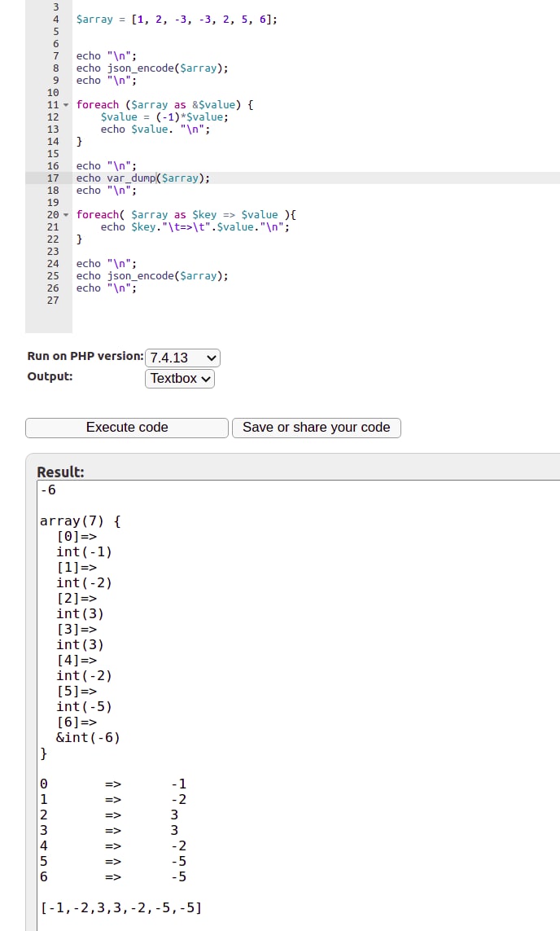The width and height of the screenshot is (560, 931).
Task: Click line 21 echo $key statement
Action: point(195,226)
